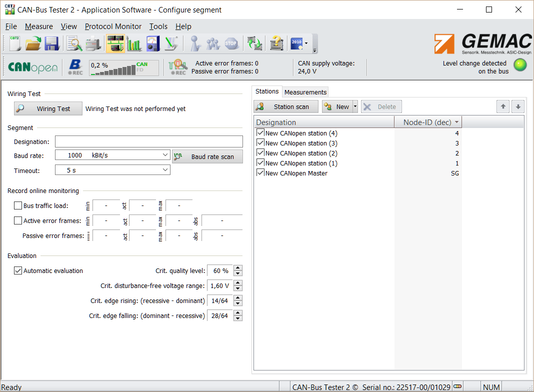Expand the Timeout dropdown
534x392 pixels.
pyautogui.click(x=165, y=170)
